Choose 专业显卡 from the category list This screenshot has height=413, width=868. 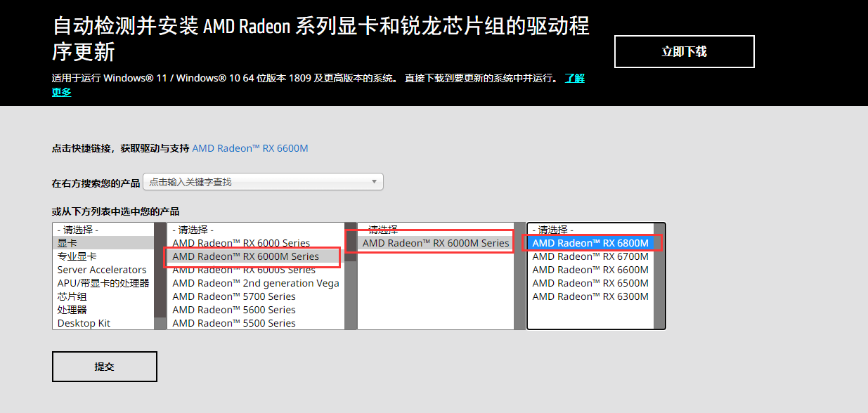103,256
